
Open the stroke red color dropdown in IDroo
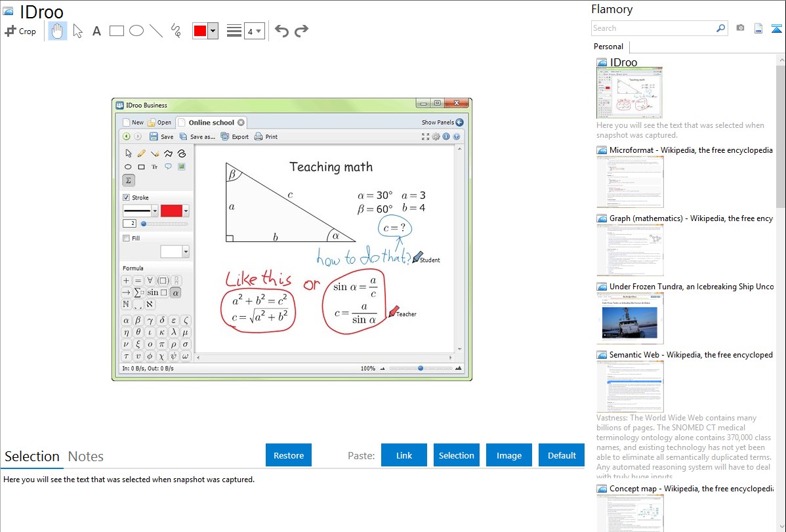pyautogui.click(x=186, y=211)
